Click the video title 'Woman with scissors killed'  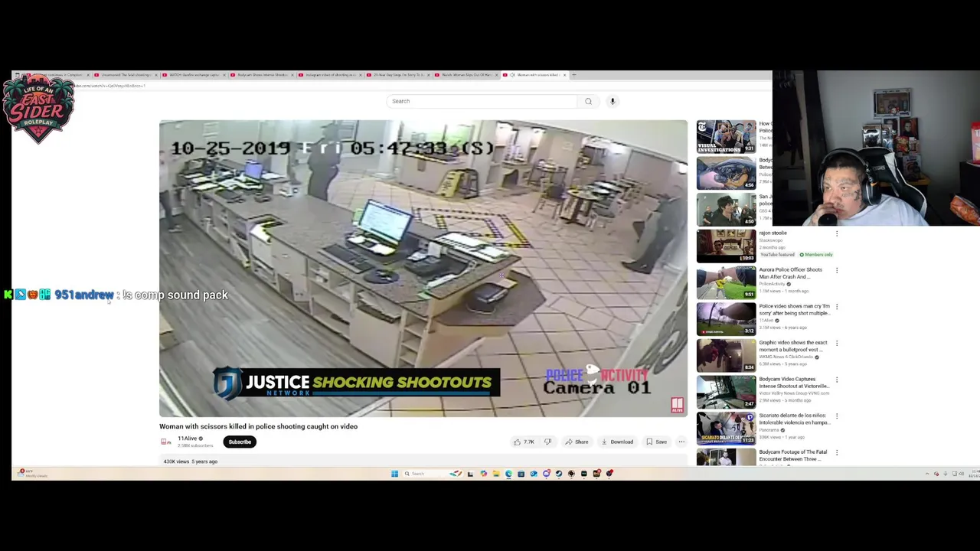[258, 426]
